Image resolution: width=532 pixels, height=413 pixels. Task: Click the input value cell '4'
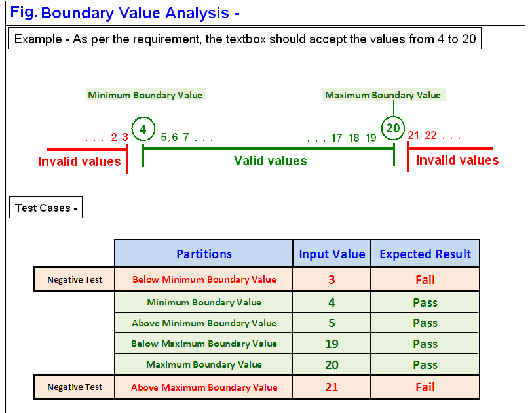[332, 302]
